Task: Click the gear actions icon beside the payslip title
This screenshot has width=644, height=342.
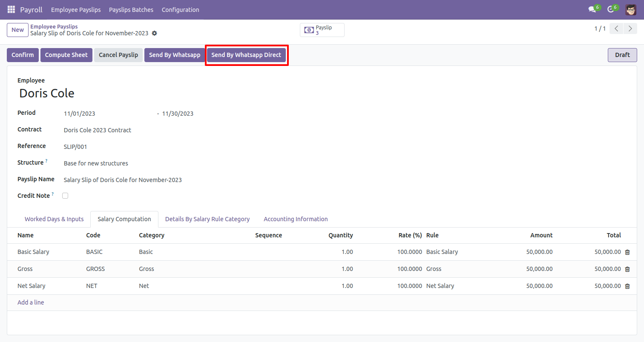Action: pyautogui.click(x=154, y=33)
